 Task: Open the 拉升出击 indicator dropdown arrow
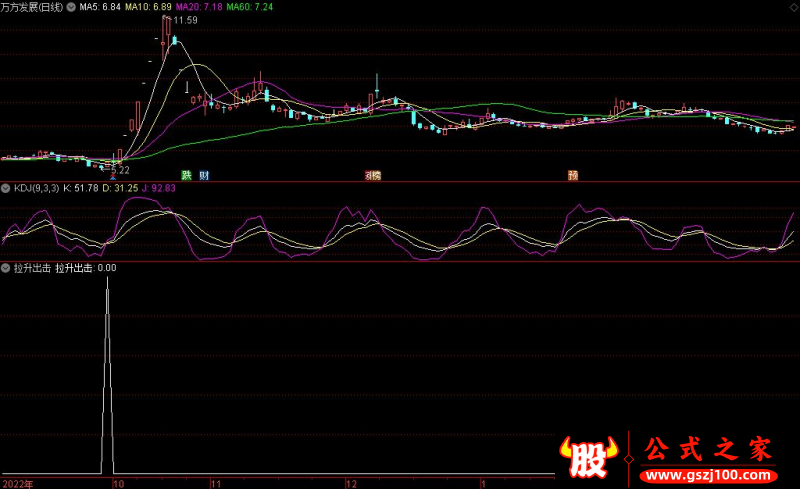6,268
